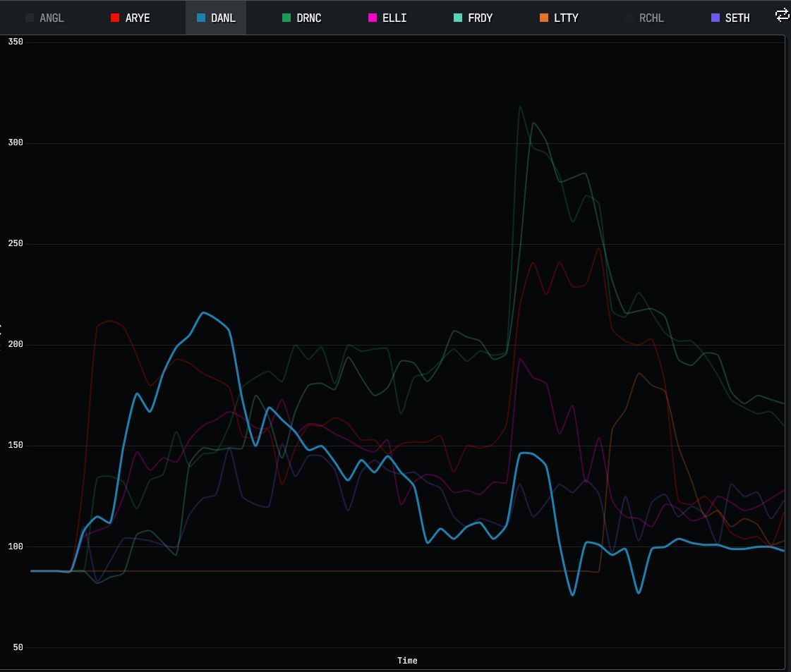Viewport: 791px width, 672px height.
Task: Toggle the DRNC series legend entry
Action: click(x=302, y=18)
